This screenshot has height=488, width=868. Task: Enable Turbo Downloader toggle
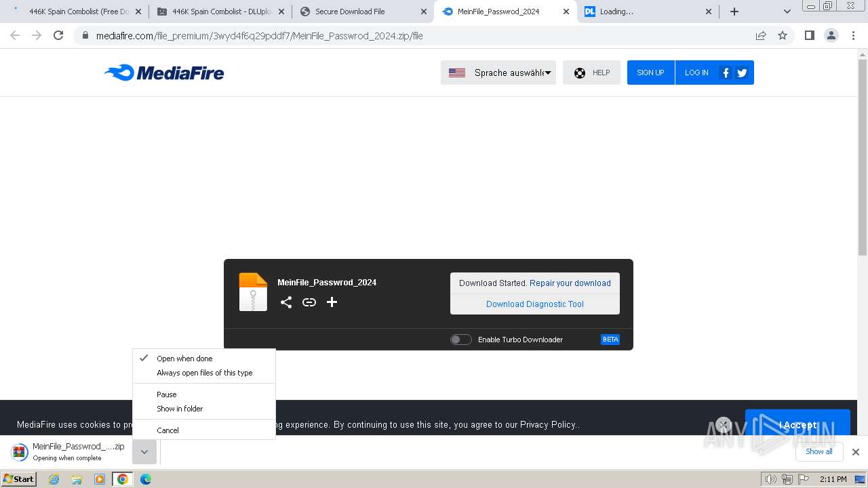point(461,340)
